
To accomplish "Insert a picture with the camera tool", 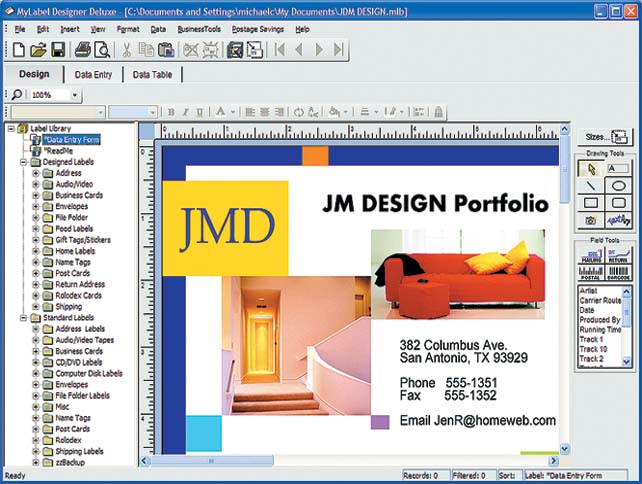I will pyautogui.click(x=591, y=219).
